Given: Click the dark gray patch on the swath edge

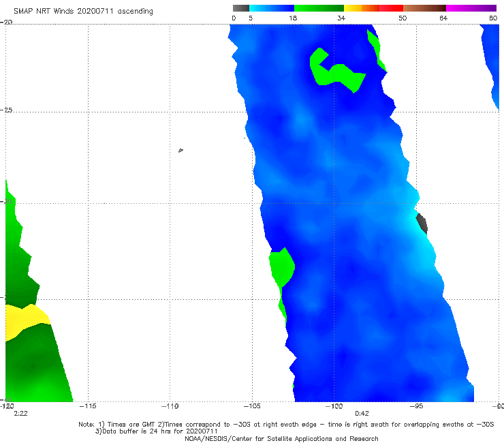Looking at the screenshot, I should coord(422,224).
